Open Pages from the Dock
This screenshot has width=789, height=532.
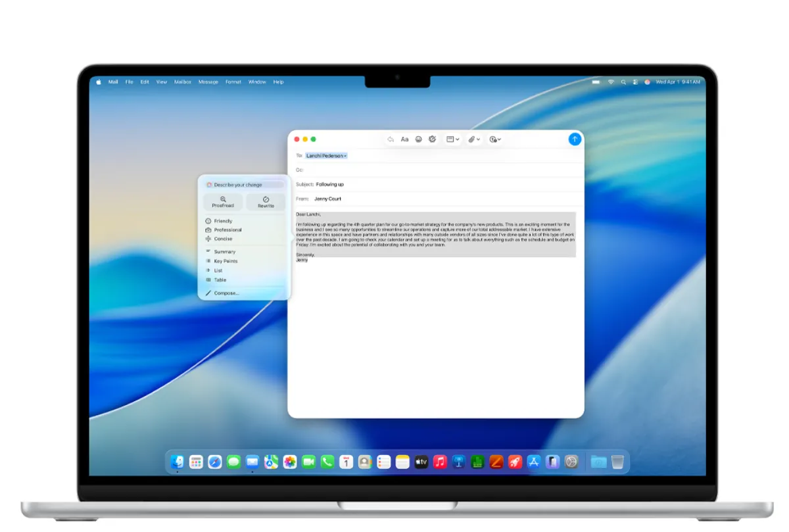pos(496,462)
